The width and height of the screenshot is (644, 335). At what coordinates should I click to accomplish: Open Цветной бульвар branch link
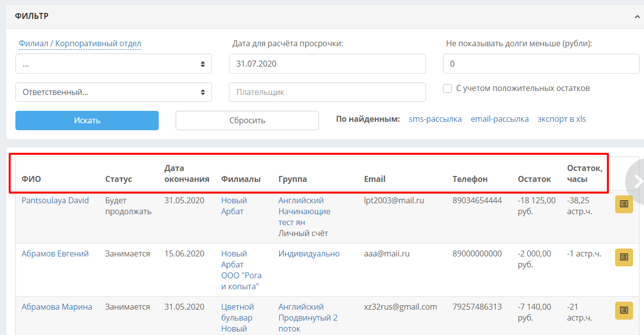[237, 312]
